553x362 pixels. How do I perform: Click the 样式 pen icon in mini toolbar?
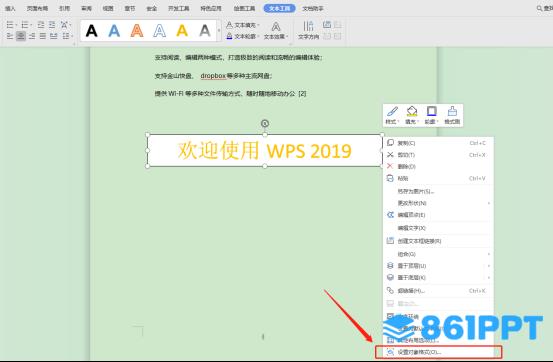(x=392, y=115)
